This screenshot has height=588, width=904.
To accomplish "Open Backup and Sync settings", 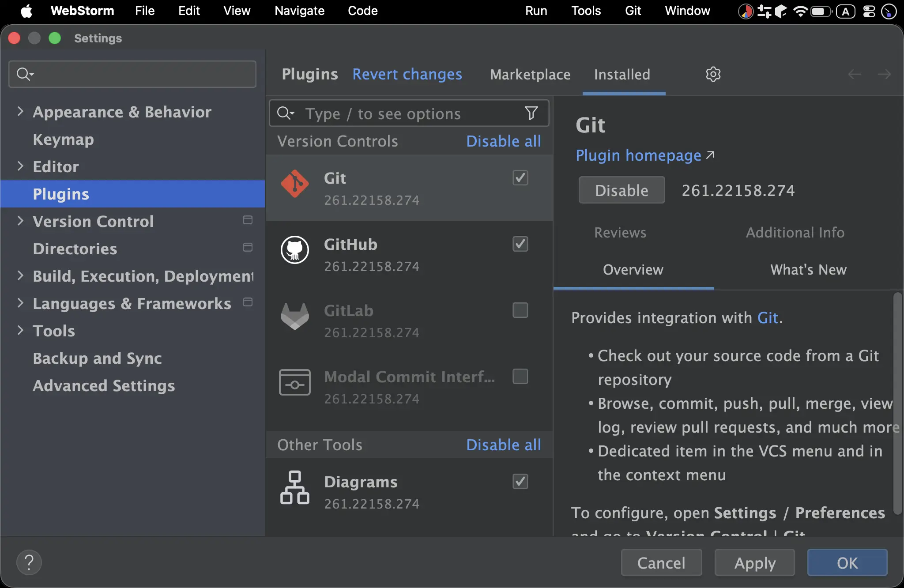I will (97, 358).
